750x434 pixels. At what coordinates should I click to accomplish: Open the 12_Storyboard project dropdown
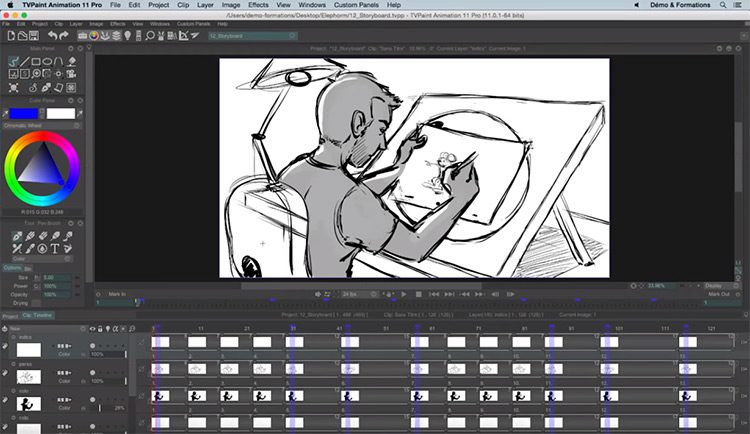pyautogui.click(x=240, y=36)
